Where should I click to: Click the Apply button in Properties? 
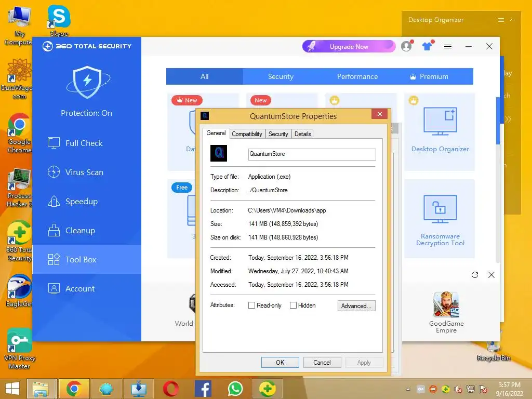coord(364,362)
